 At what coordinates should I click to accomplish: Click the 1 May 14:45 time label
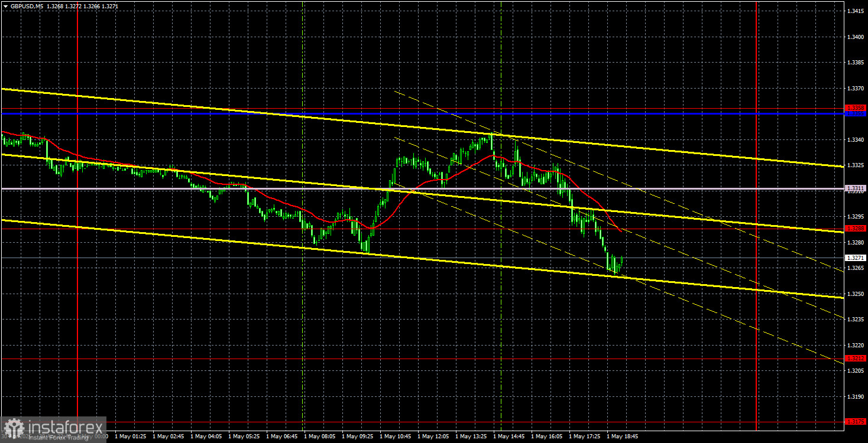509,437
